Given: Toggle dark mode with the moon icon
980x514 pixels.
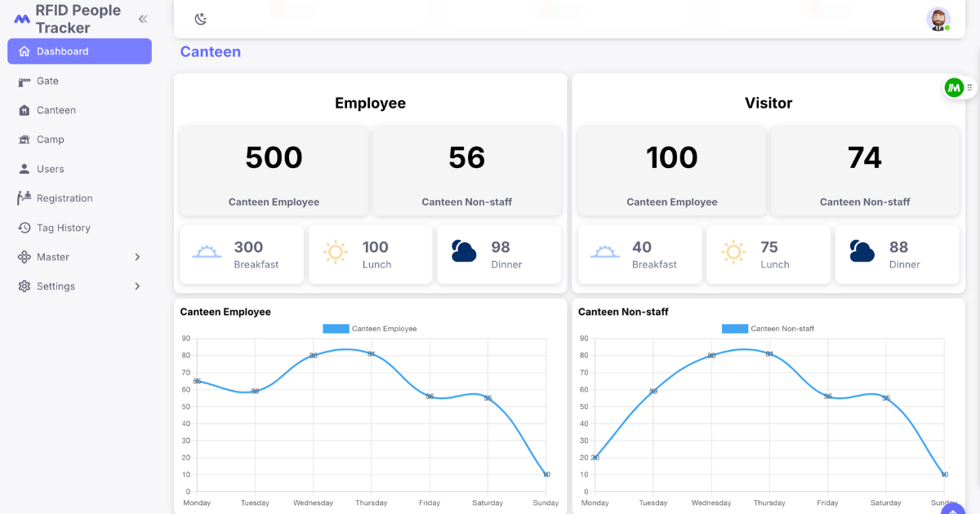Looking at the screenshot, I should [200, 19].
